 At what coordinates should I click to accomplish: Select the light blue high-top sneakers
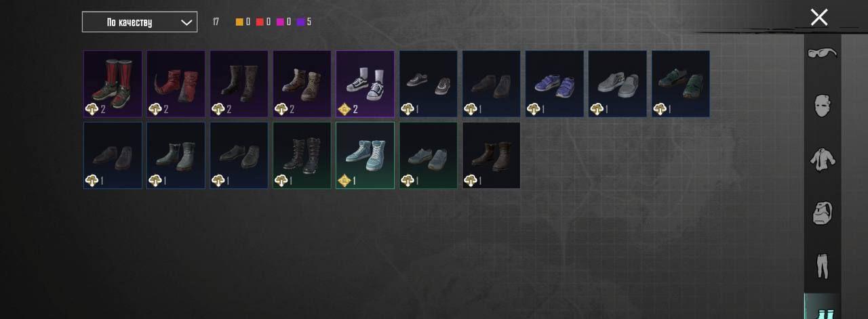coord(365,155)
